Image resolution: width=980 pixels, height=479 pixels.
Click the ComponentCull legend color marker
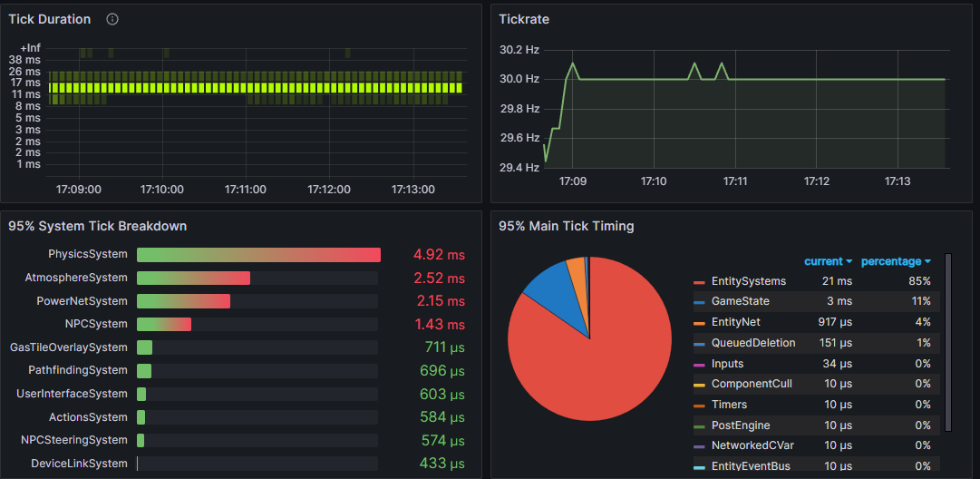point(699,384)
